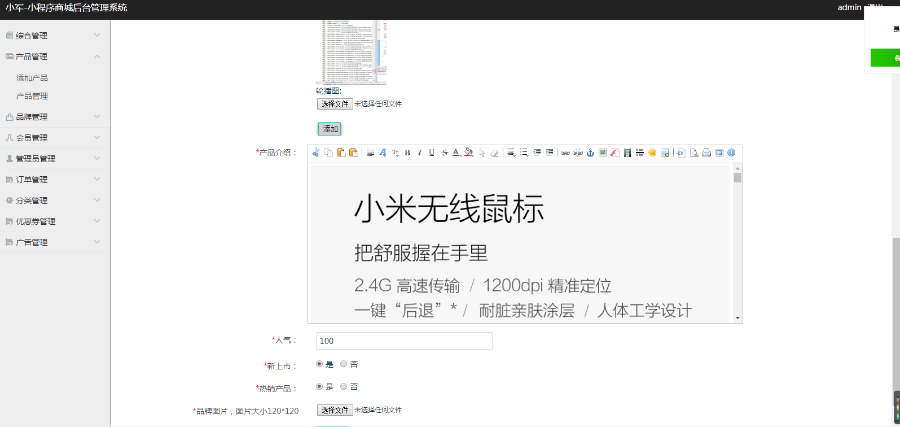The width and height of the screenshot is (900, 427).
Task: Open the font size tool in the editor
Action: (395, 153)
